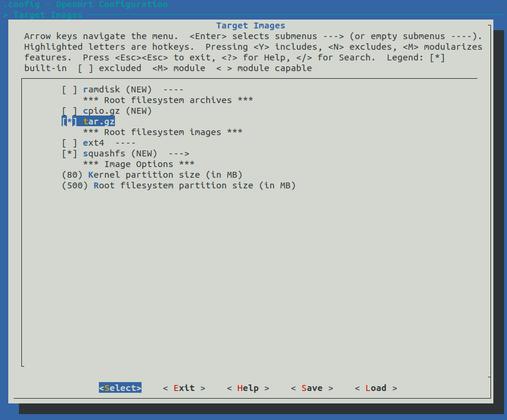
Task: Toggle the ramdisk (NEW) checkbox
Action: pos(69,89)
